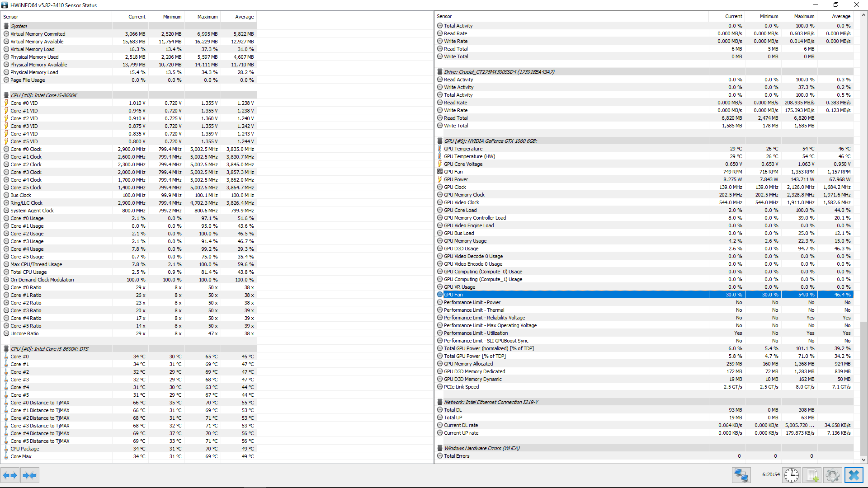Image resolution: width=868 pixels, height=488 pixels.
Task: Select the GPU Temperature sensor row
Action: [463, 149]
